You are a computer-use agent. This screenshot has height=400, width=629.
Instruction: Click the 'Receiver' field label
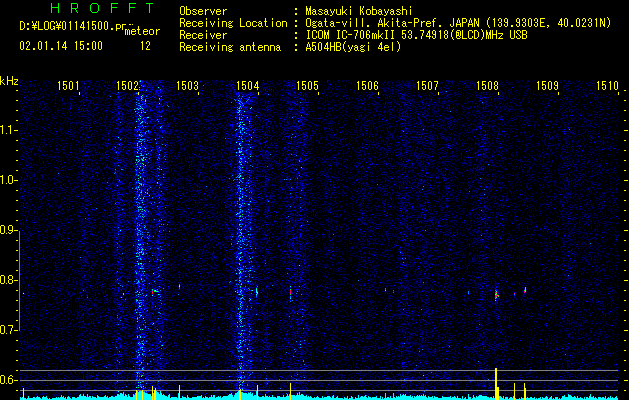203,35
